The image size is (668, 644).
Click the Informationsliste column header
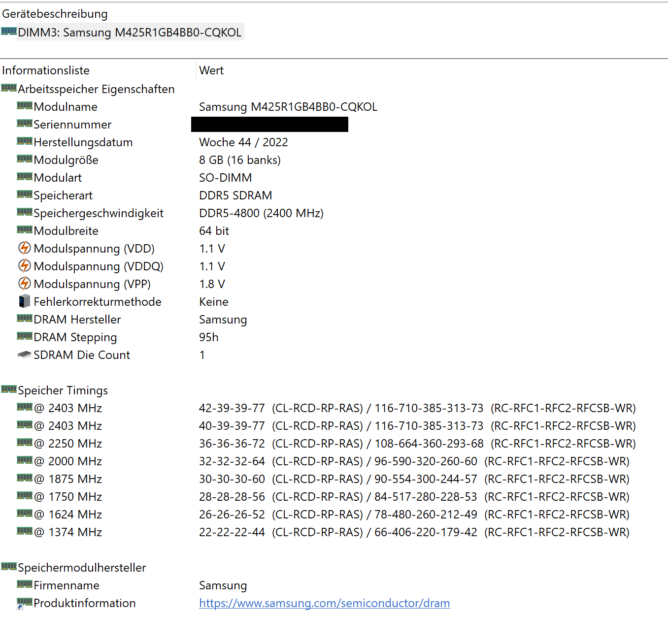pyautogui.click(x=46, y=70)
